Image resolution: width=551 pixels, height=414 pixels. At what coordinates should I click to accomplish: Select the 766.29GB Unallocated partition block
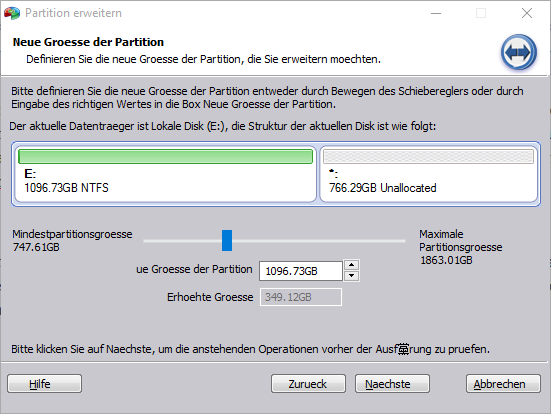click(428, 174)
